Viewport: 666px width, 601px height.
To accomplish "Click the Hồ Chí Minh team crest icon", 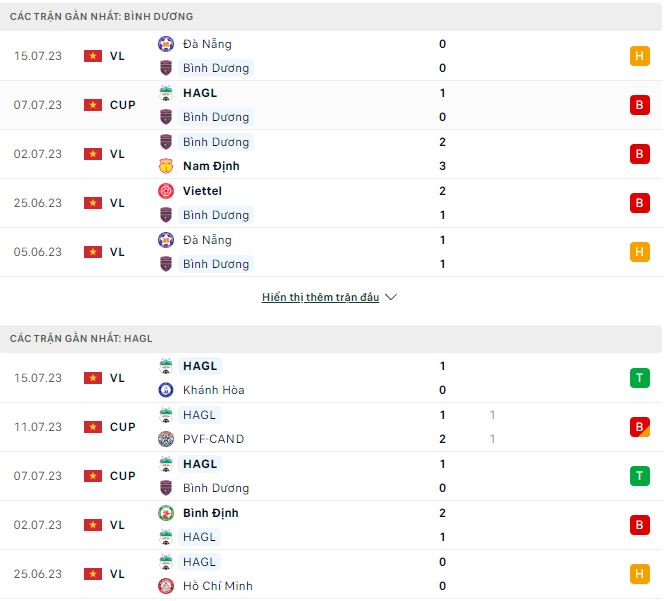I will (166, 586).
